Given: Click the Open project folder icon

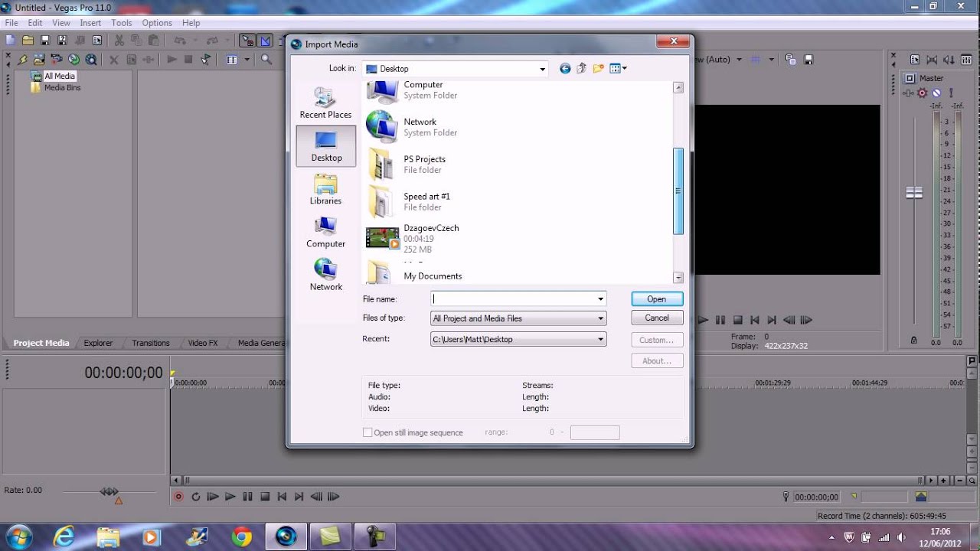Looking at the screenshot, I should click(28, 40).
